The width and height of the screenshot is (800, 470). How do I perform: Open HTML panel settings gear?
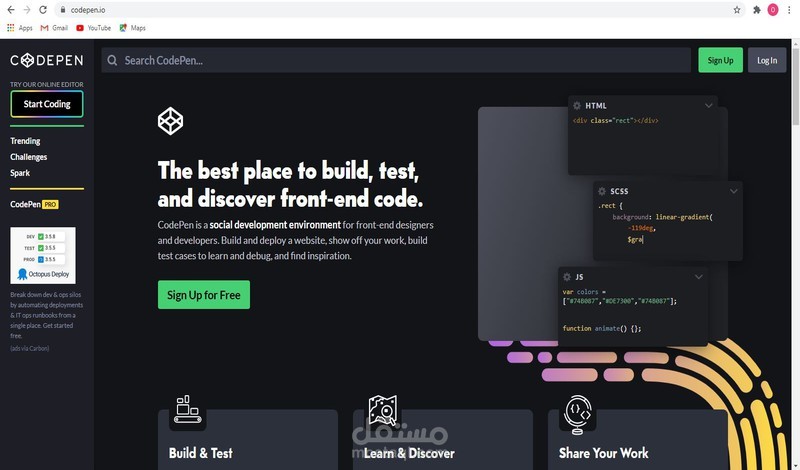pos(577,106)
